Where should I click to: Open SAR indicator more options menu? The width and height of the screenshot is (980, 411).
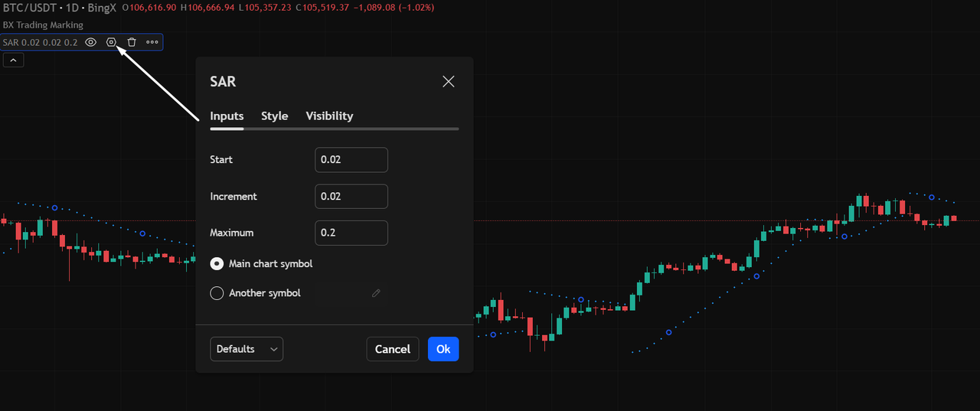coord(152,42)
